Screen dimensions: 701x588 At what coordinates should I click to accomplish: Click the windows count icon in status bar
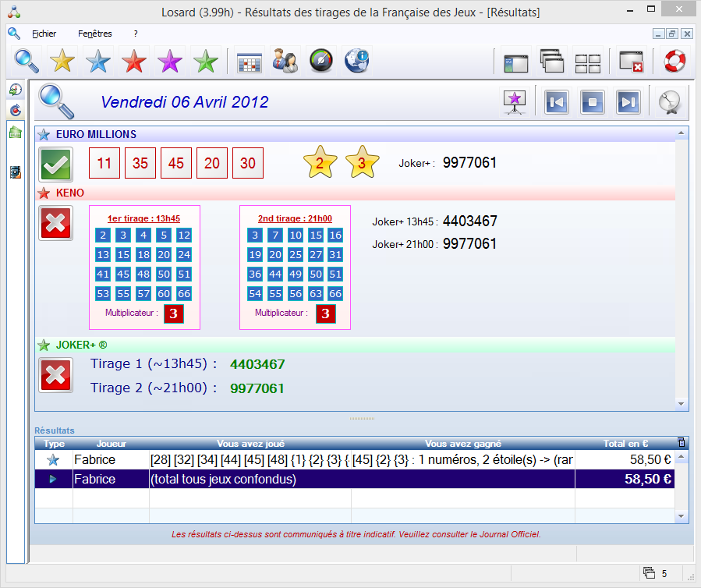tap(649, 573)
